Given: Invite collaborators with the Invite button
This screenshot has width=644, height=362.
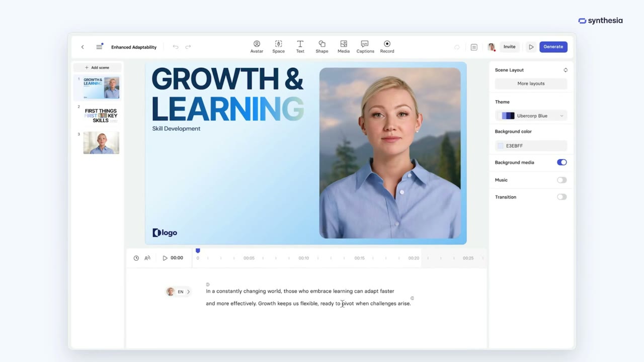Looking at the screenshot, I should (510, 47).
